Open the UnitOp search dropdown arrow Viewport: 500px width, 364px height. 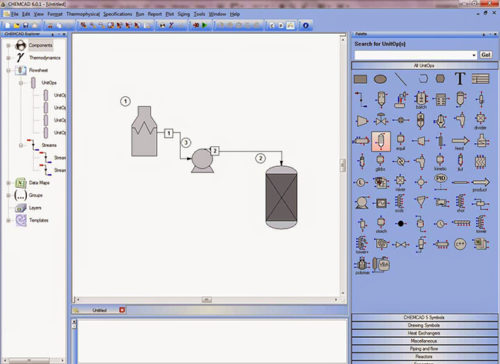[474, 55]
